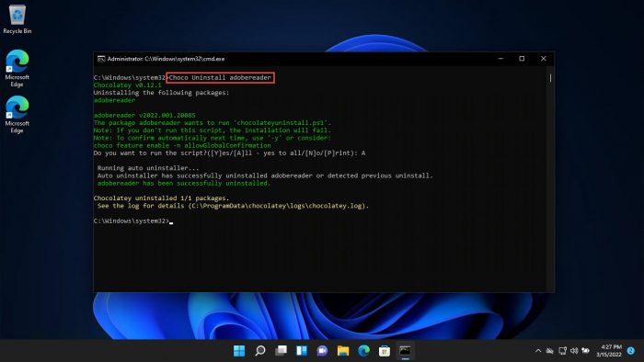
Task: Click 'Auto uninstaller has successfully uninstalled' line
Action: point(265,175)
